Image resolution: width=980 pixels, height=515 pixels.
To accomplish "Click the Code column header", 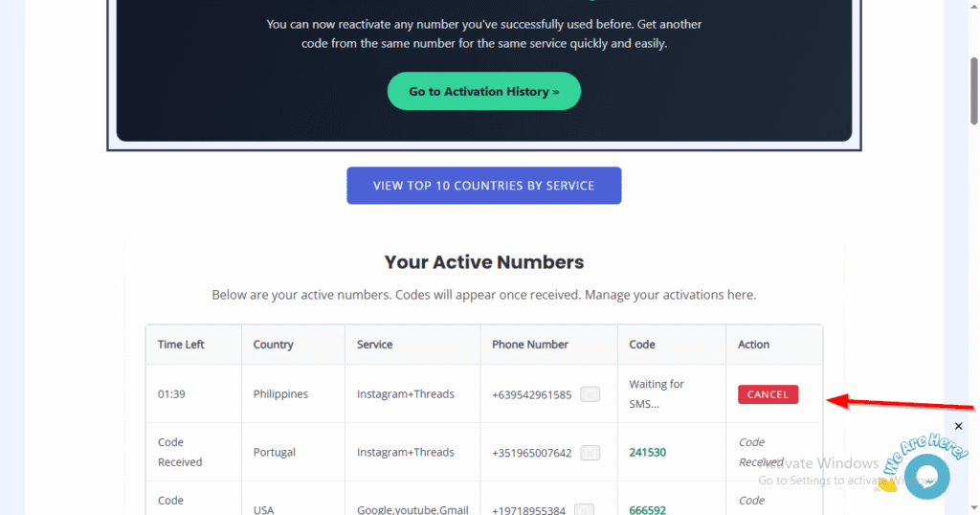I will [641, 345].
